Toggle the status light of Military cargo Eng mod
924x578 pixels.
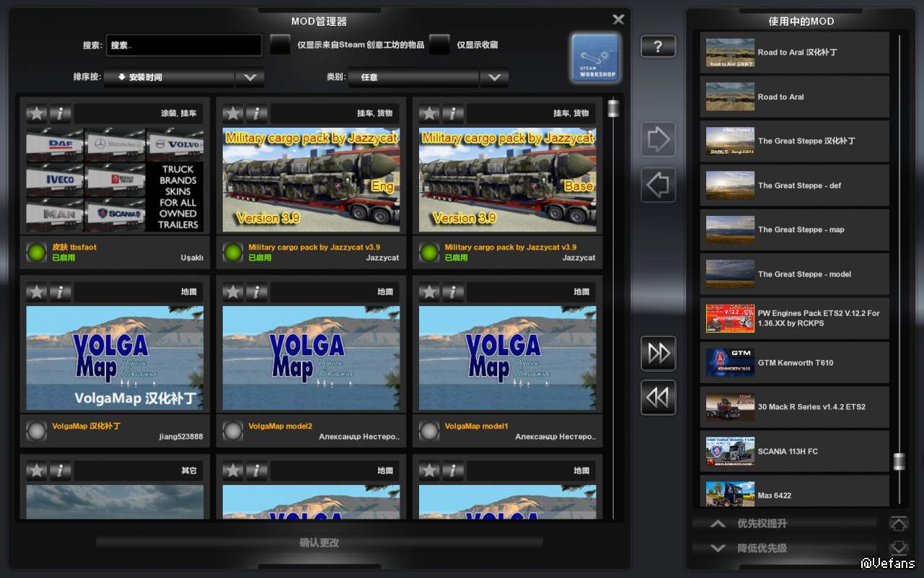point(233,252)
